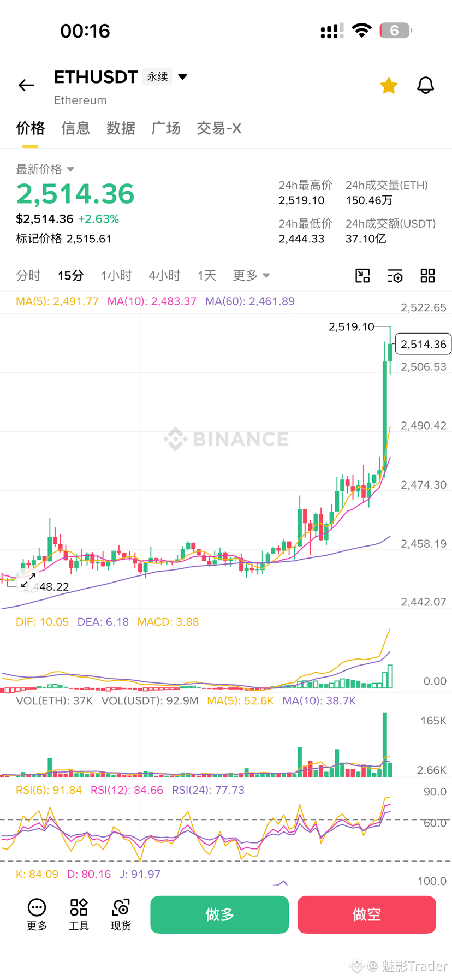452x980 pixels.
Task: Tap the red 做空 short button
Action: click(x=367, y=914)
